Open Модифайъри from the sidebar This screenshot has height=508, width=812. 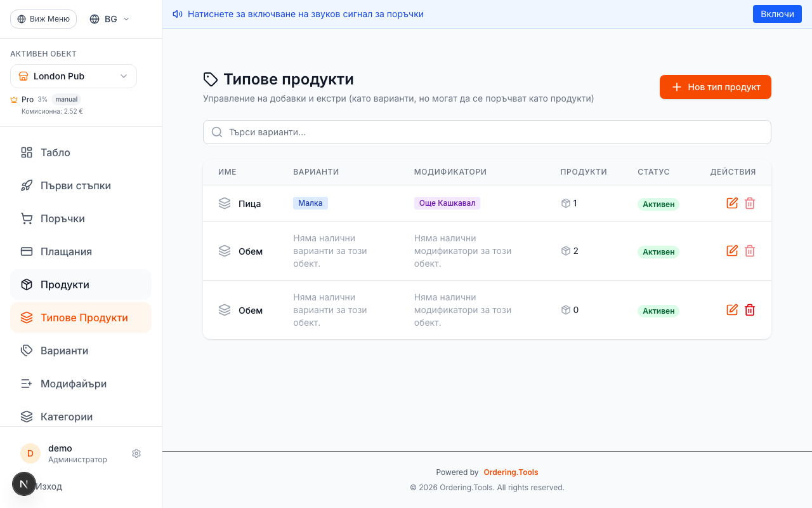tap(73, 384)
